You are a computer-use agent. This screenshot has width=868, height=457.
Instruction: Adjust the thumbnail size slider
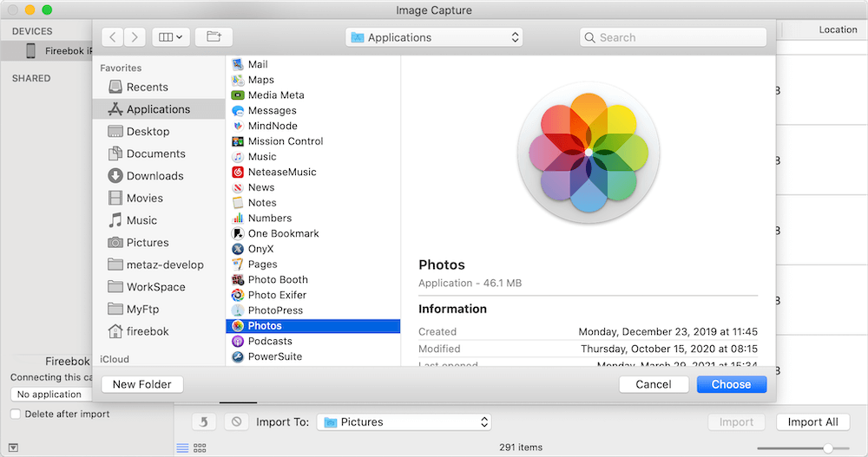(827, 448)
